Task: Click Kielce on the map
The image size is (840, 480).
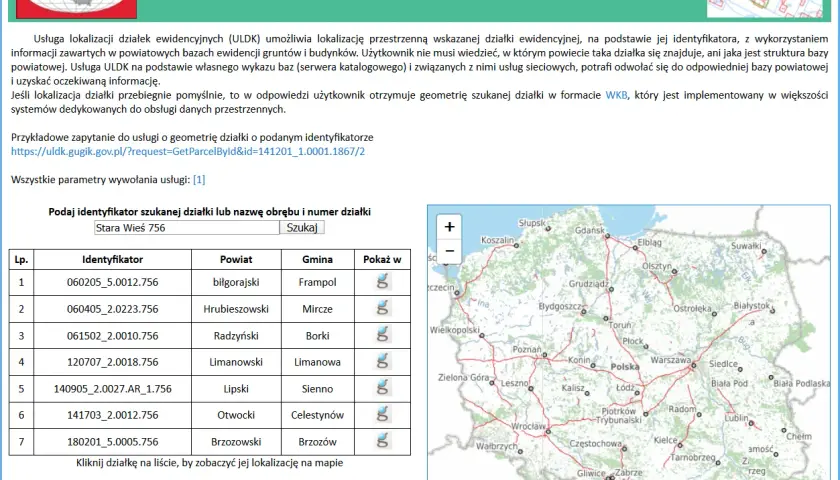Action: pyautogui.click(x=665, y=440)
